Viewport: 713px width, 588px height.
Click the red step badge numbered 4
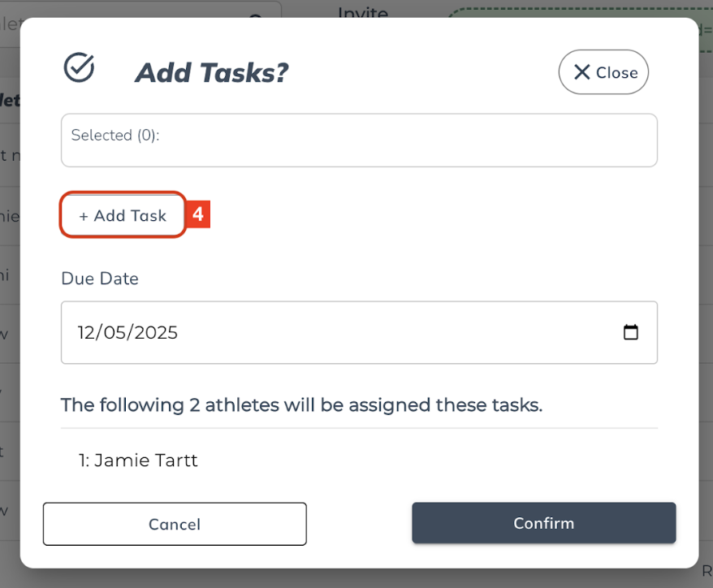point(199,215)
